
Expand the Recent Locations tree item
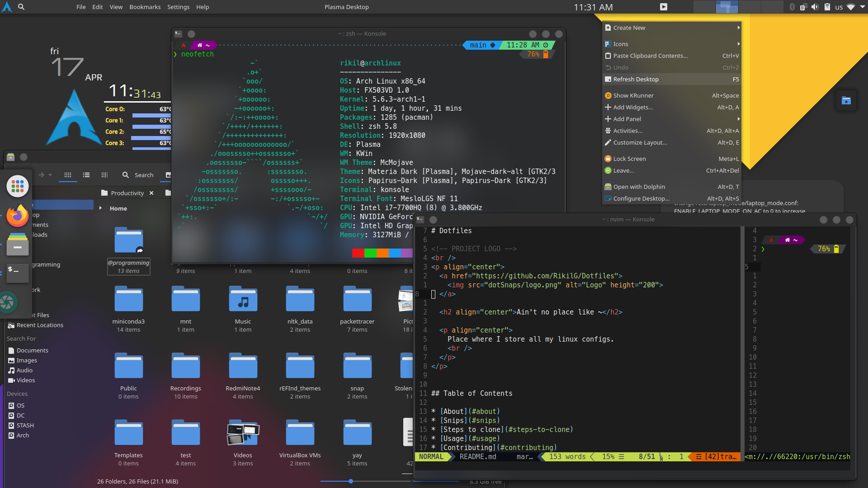click(x=40, y=325)
